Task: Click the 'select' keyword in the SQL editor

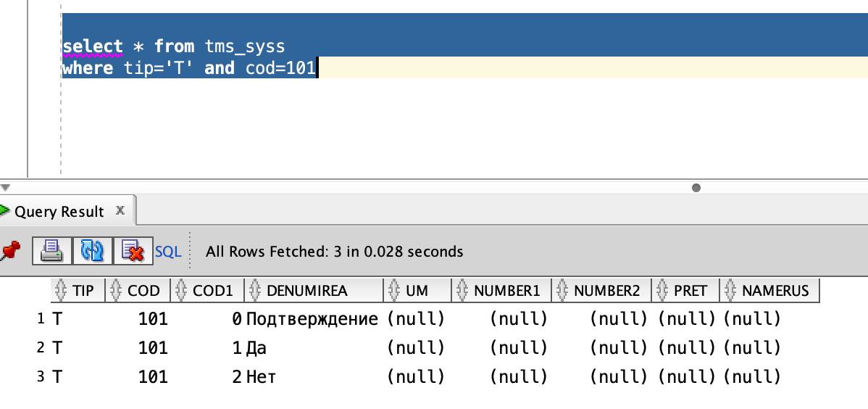Action: click(x=93, y=46)
